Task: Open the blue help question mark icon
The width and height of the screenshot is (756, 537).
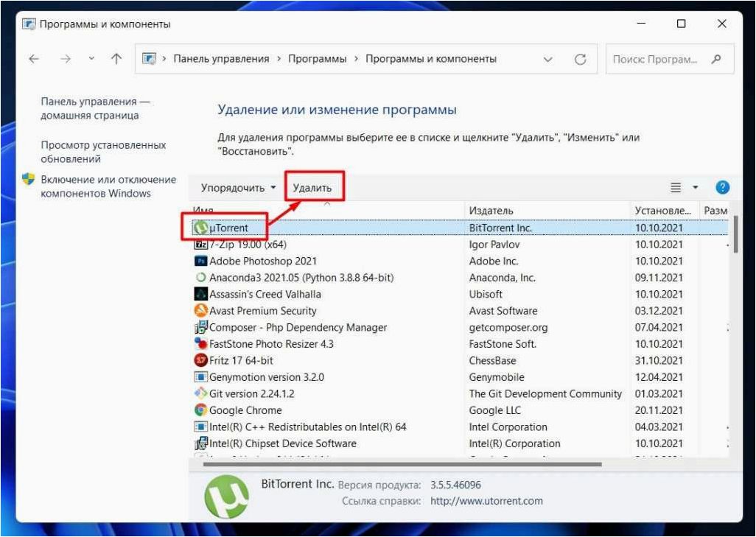Action: [722, 187]
